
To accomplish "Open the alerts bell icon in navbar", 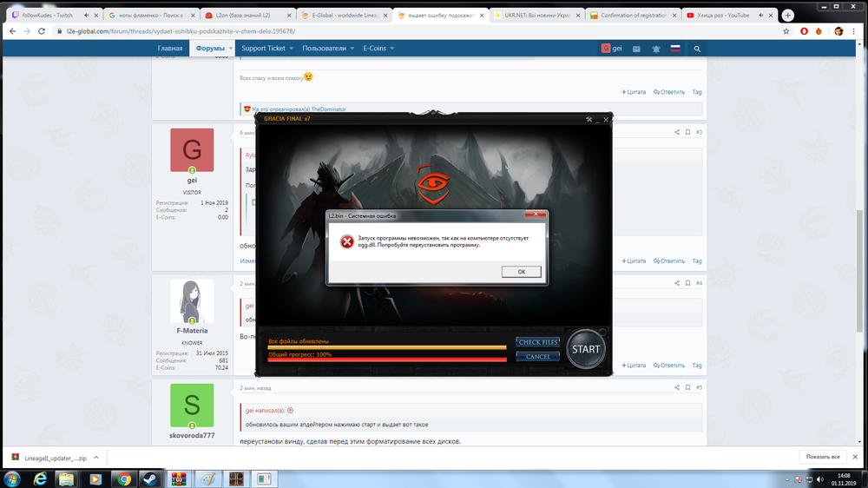I will click(x=655, y=49).
